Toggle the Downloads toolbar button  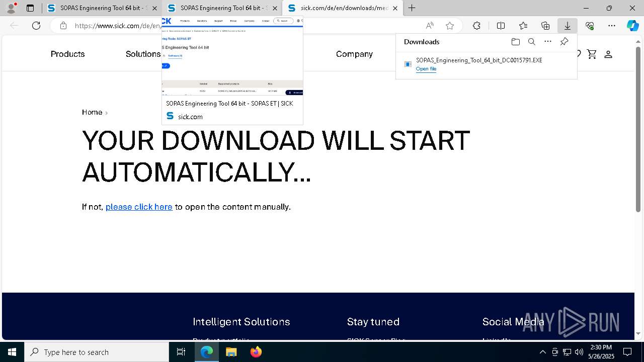(x=567, y=26)
